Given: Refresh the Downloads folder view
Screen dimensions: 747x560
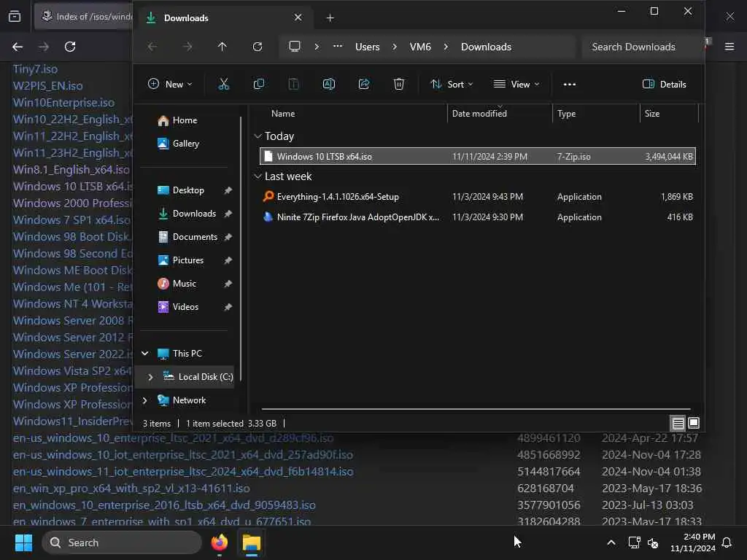Looking at the screenshot, I should tap(258, 47).
